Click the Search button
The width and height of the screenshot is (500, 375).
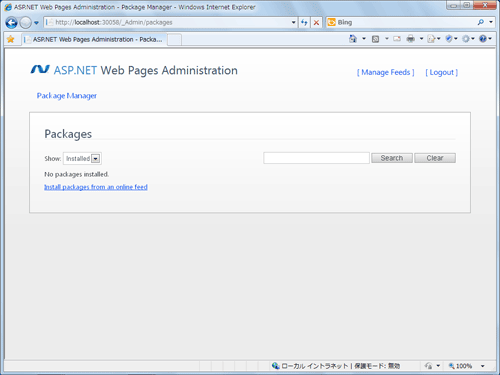pos(392,158)
